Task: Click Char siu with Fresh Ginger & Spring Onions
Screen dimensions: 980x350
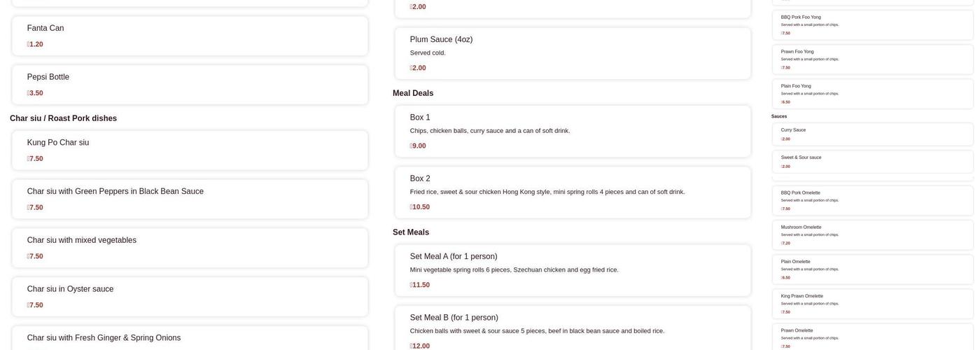Action: [x=190, y=338]
